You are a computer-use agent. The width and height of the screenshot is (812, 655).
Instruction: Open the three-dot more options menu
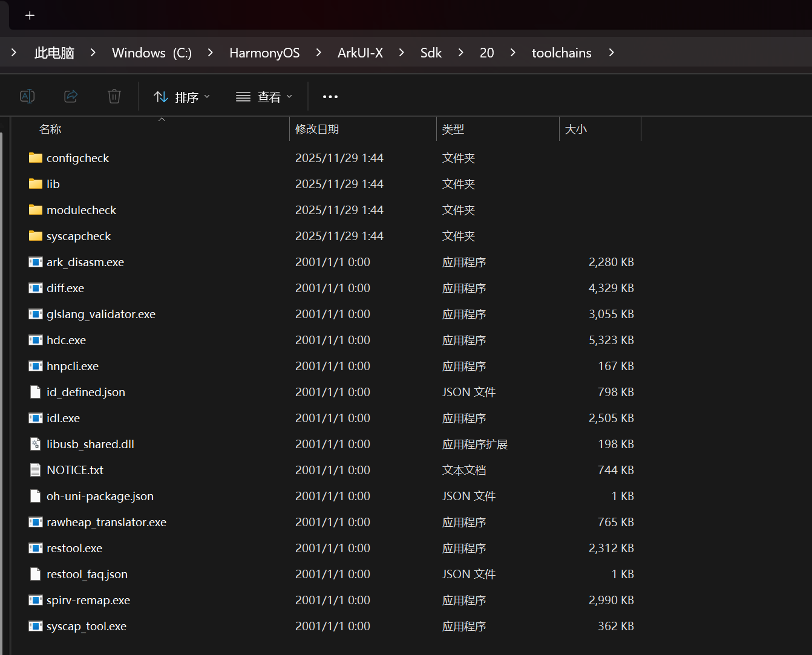click(x=330, y=97)
